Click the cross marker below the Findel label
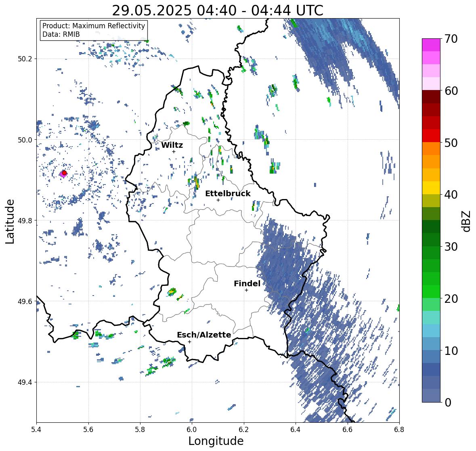 (247, 290)
